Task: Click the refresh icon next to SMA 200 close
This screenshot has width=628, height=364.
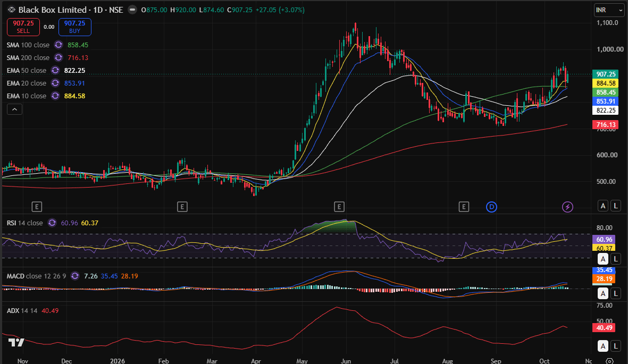Action: tap(58, 58)
